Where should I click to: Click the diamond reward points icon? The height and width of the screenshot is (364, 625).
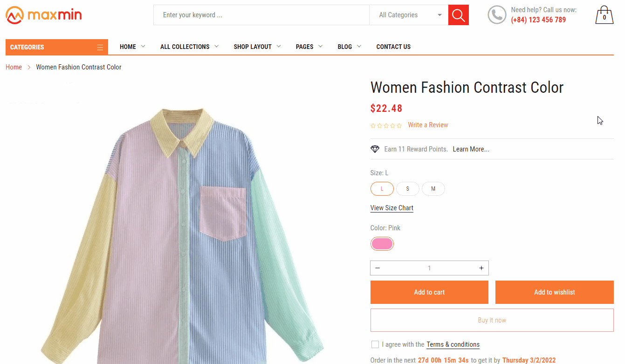[375, 149]
